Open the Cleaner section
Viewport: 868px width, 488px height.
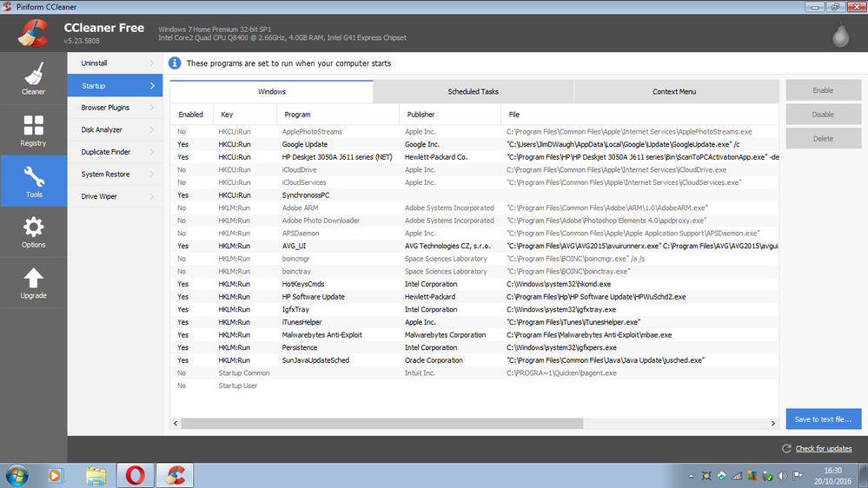[x=33, y=78]
